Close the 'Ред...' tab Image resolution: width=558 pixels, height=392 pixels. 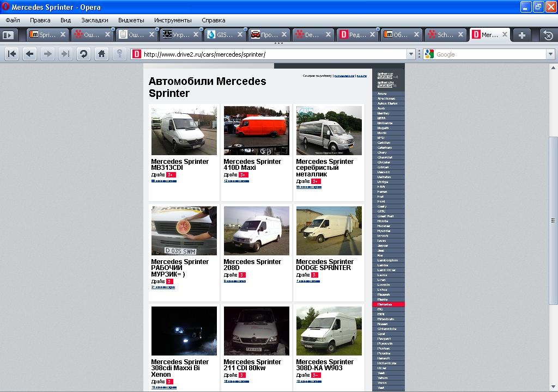click(372, 34)
